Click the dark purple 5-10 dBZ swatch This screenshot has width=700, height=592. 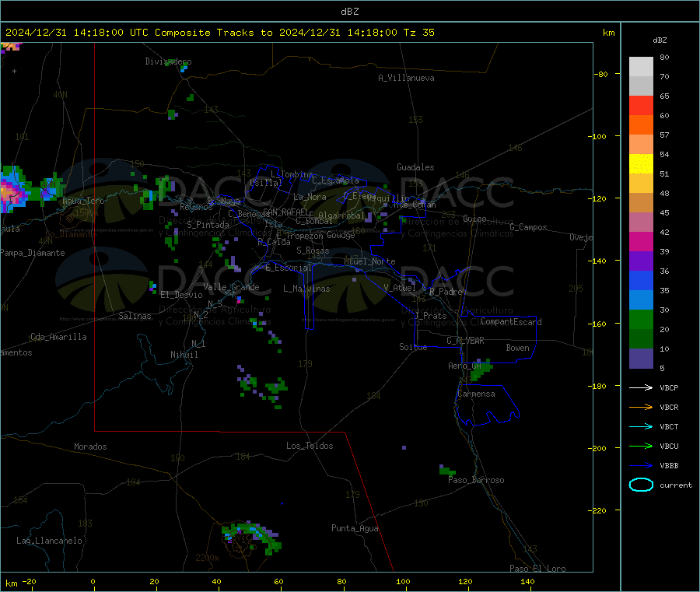pos(641,359)
